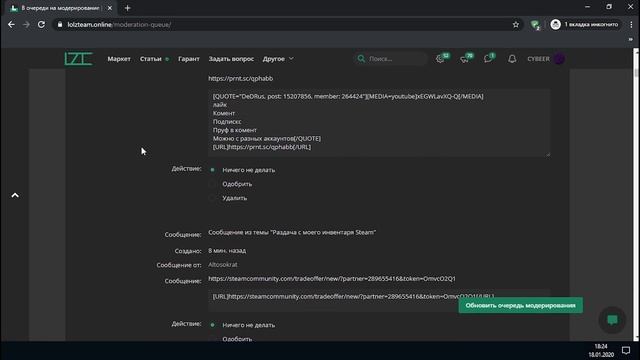Viewport: 640px width, 360px height.
Task: Click the LZT site logo
Action: click(x=78, y=59)
